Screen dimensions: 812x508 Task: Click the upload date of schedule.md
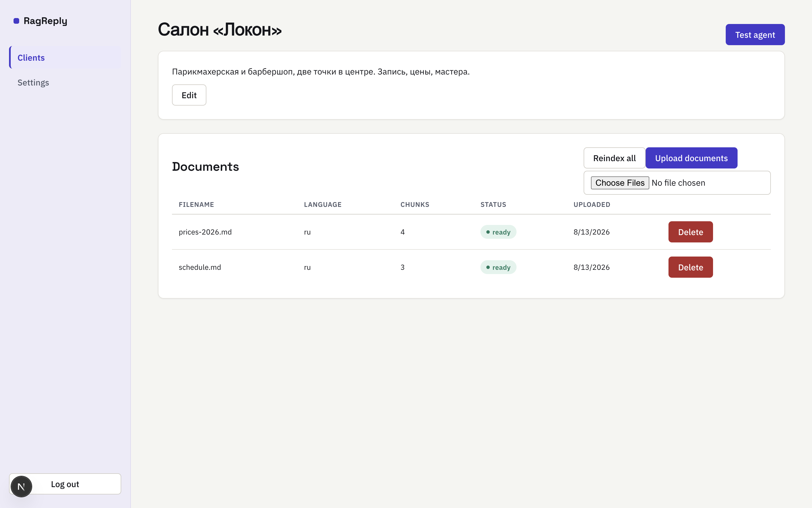pos(592,267)
